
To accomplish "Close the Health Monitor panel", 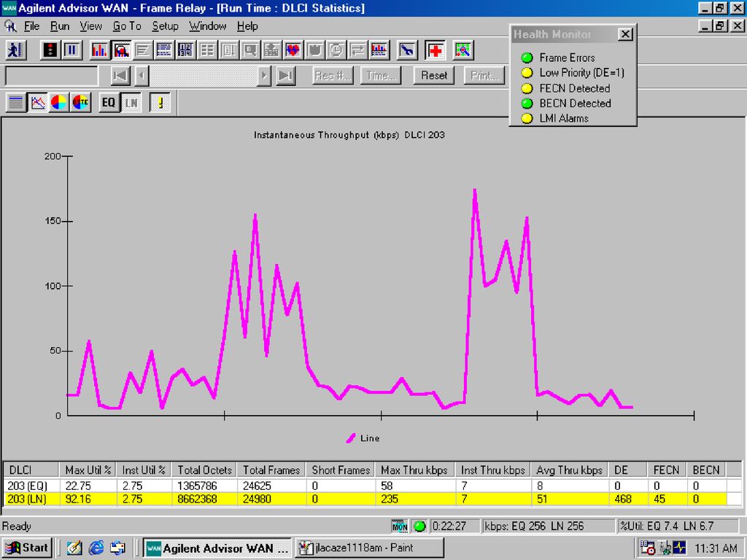I will (x=625, y=34).
